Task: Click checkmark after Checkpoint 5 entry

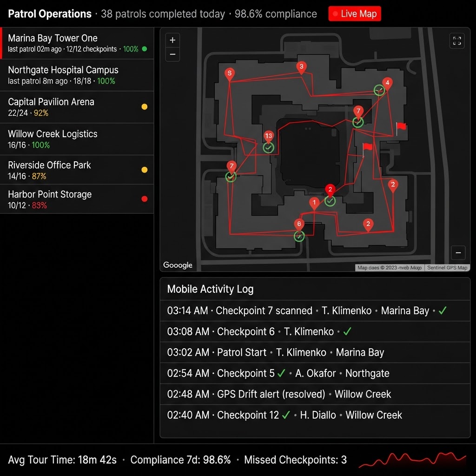Action: [281, 373]
